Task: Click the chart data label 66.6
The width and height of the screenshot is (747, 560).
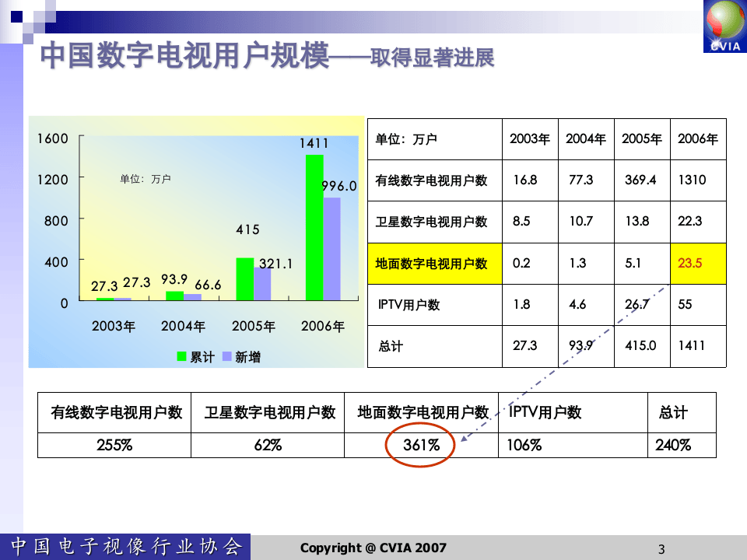Action: [x=208, y=285]
